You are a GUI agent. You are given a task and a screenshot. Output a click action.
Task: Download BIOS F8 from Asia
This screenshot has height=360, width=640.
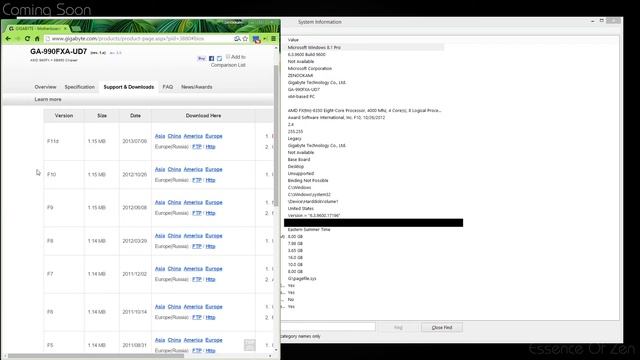(160, 236)
